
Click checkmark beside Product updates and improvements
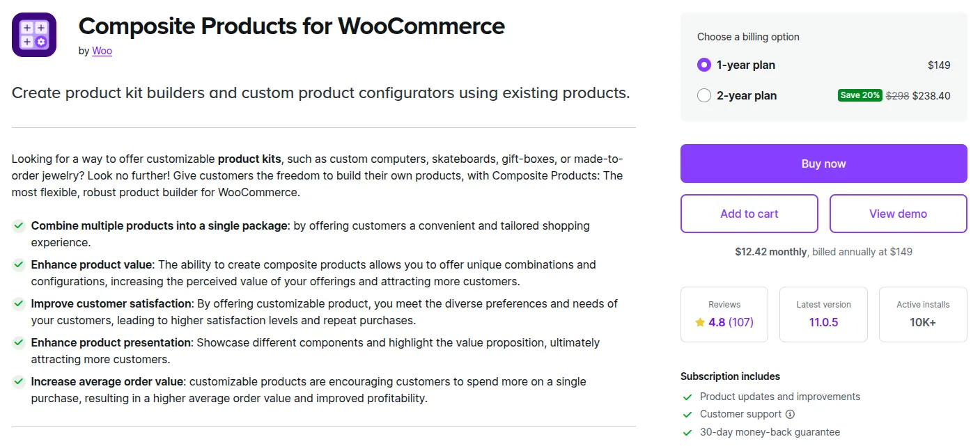[688, 397]
